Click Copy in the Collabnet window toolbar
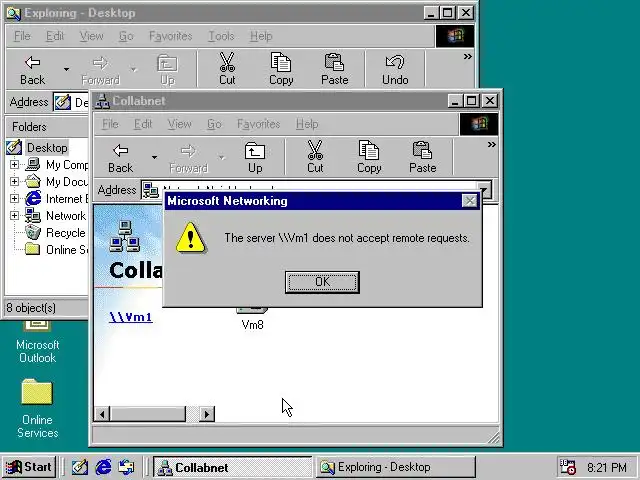The height and width of the screenshot is (480, 640). point(369,158)
